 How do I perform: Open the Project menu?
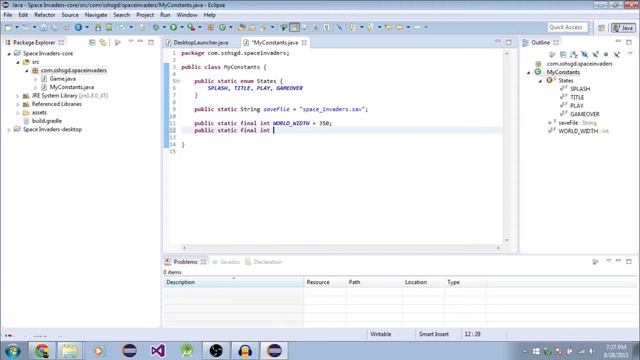point(145,15)
